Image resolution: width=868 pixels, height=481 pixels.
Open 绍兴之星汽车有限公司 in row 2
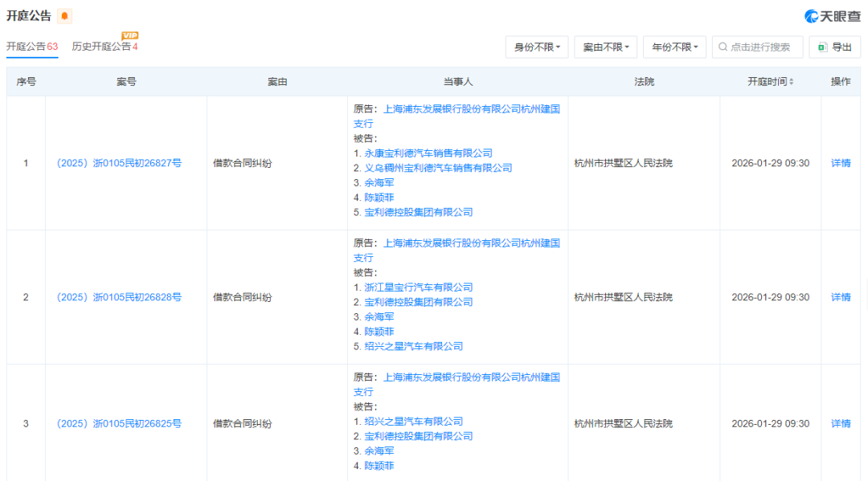click(414, 347)
